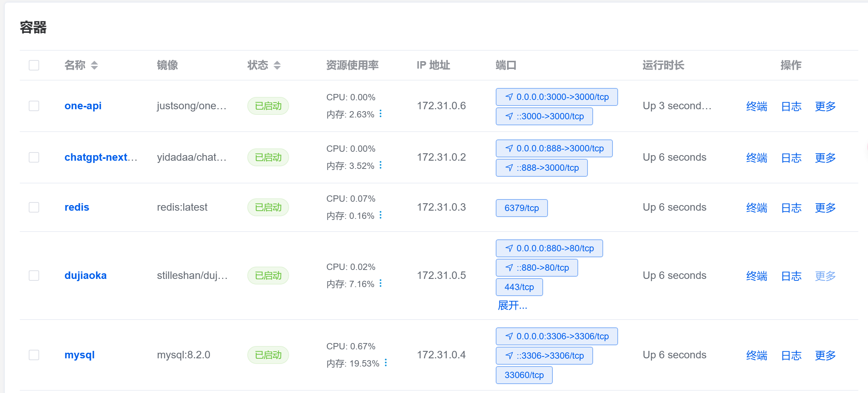The height and width of the screenshot is (393, 868).
Task: Open resource details dots for mysql
Action: (386, 363)
